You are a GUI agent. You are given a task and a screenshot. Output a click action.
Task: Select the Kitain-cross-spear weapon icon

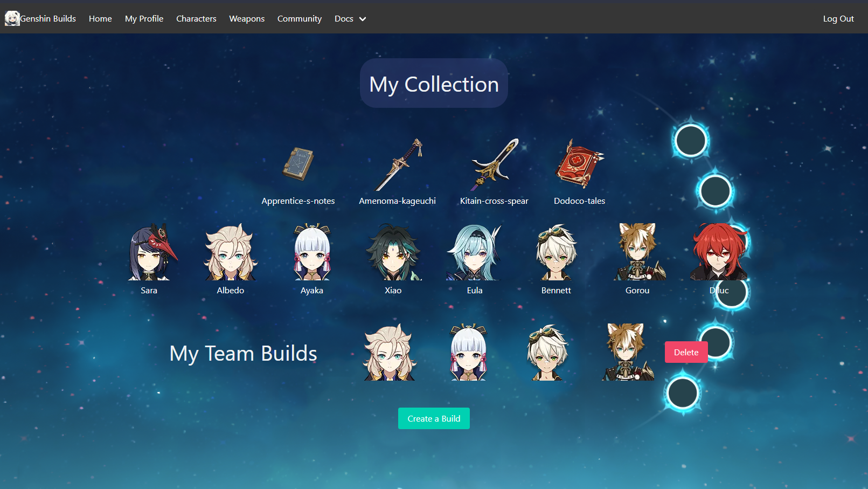pos(494,164)
